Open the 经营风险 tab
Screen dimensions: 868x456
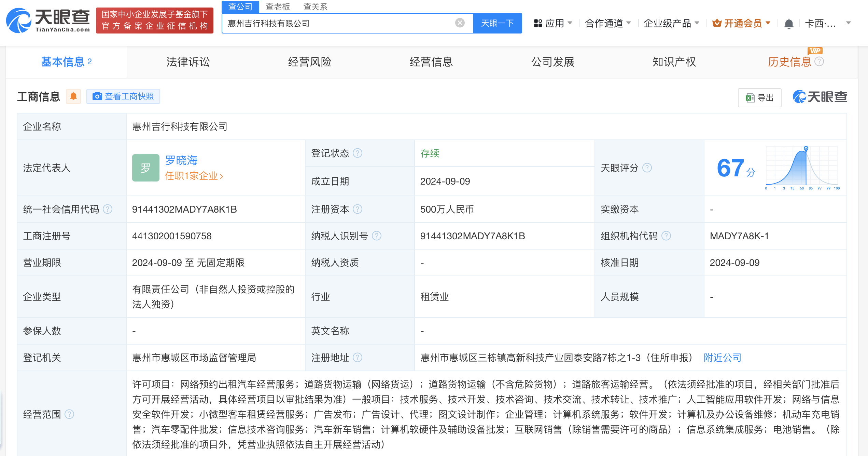pos(310,62)
